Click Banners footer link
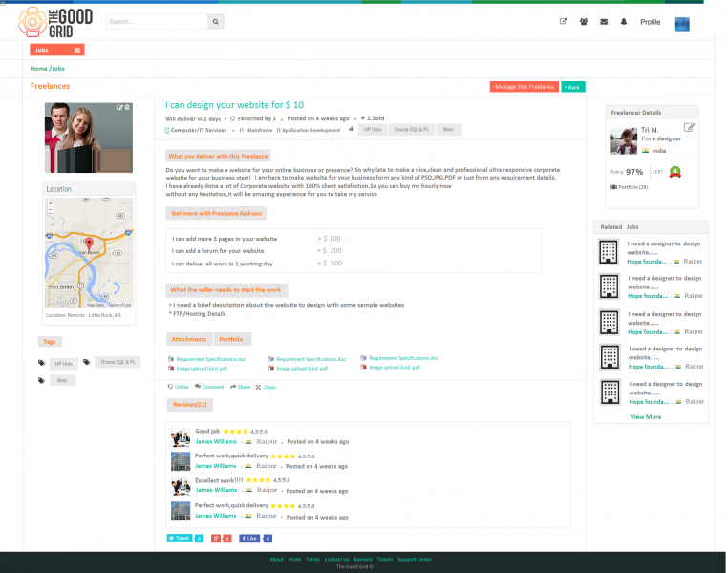The width and height of the screenshot is (728, 573). [x=363, y=559]
